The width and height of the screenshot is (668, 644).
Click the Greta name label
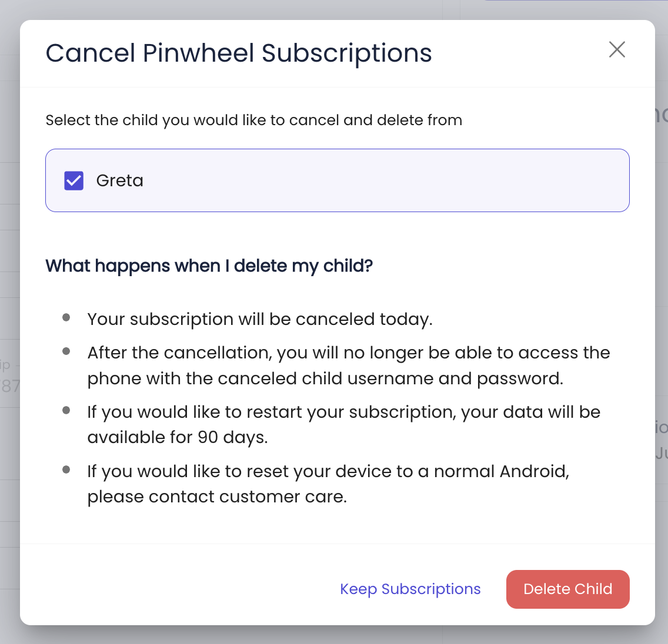(x=120, y=180)
